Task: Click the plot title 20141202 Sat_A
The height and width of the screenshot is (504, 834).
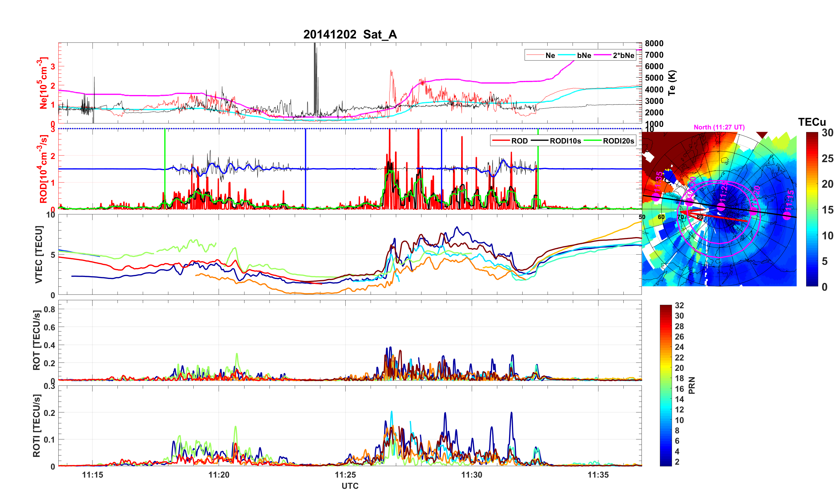Action: pos(350,34)
